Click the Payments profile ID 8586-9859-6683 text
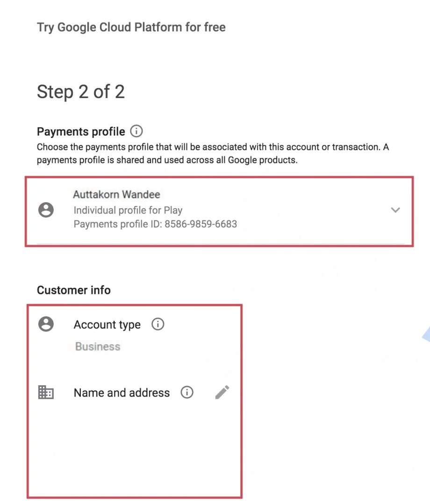The width and height of the screenshot is (430, 504). [x=155, y=224]
